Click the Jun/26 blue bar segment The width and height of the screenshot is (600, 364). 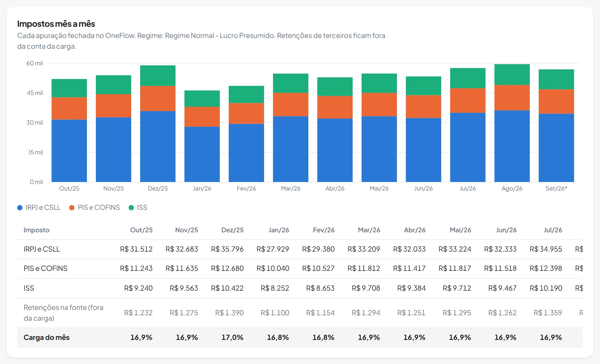click(423, 150)
